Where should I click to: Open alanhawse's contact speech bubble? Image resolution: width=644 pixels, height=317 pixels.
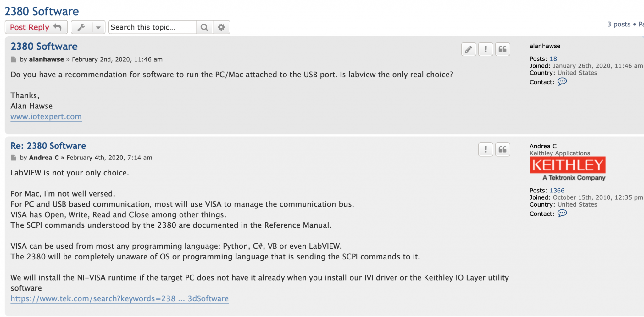(x=562, y=82)
